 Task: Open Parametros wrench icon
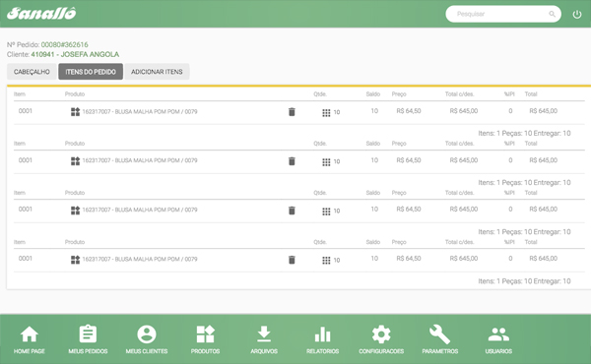pyautogui.click(x=440, y=334)
